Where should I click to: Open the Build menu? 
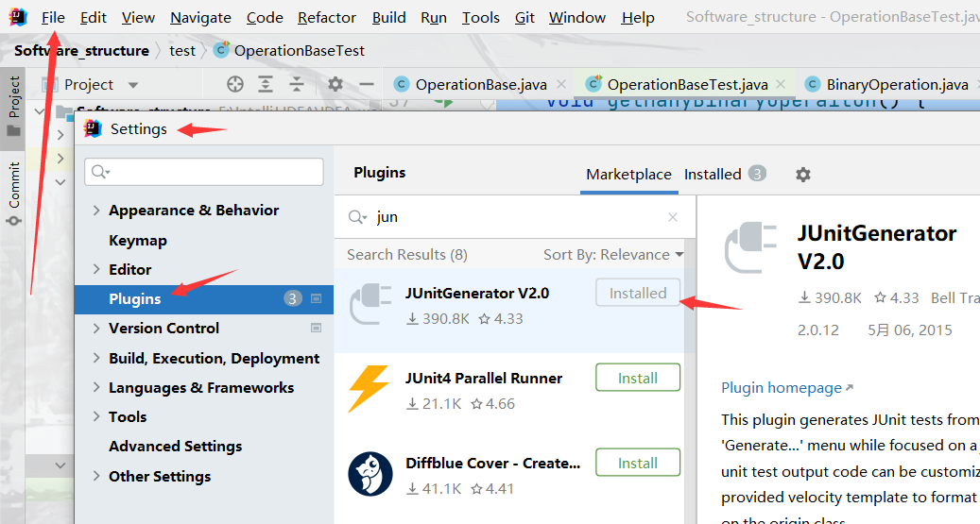(x=388, y=18)
